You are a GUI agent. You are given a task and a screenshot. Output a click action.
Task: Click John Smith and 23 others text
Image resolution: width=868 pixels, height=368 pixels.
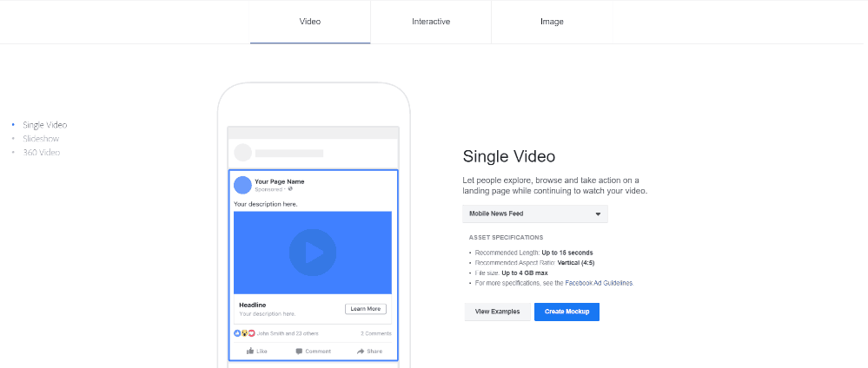[288, 333]
